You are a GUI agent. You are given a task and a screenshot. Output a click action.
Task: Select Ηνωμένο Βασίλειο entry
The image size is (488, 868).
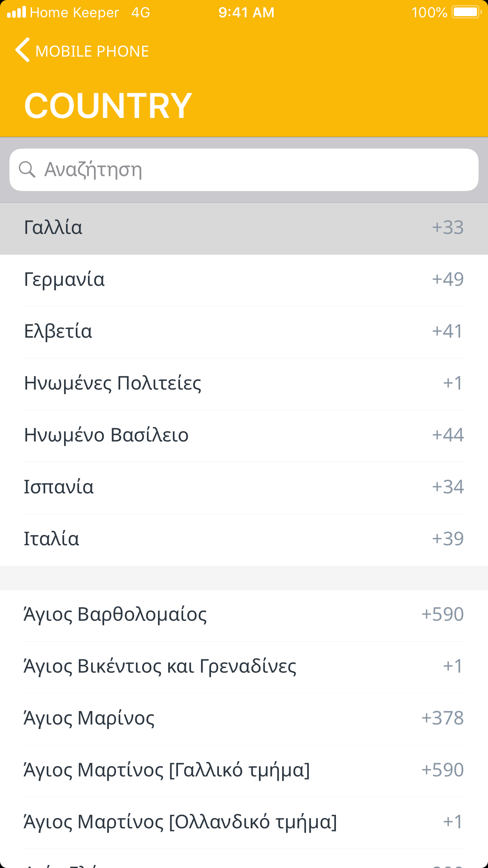(106, 436)
